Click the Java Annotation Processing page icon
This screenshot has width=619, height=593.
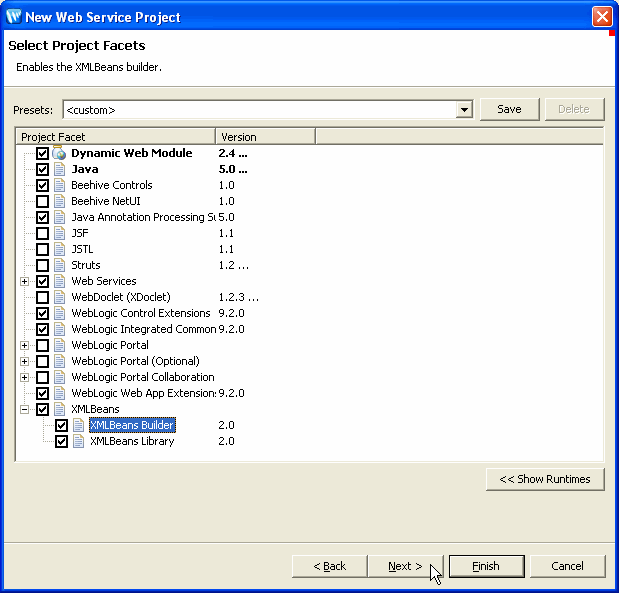click(x=60, y=217)
